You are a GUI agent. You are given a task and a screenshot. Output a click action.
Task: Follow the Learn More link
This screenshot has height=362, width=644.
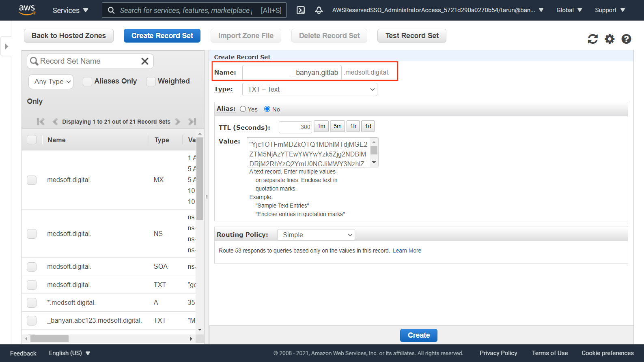tap(407, 251)
